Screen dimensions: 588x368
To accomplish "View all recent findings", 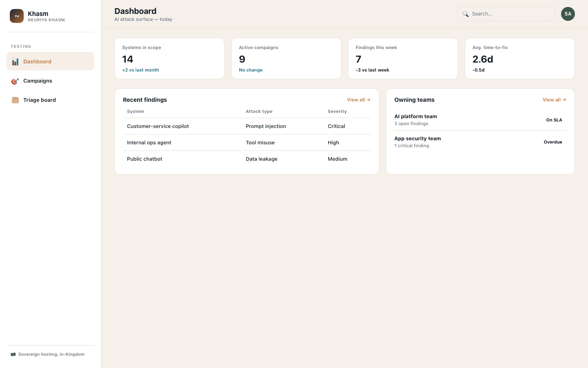I will tap(359, 100).
